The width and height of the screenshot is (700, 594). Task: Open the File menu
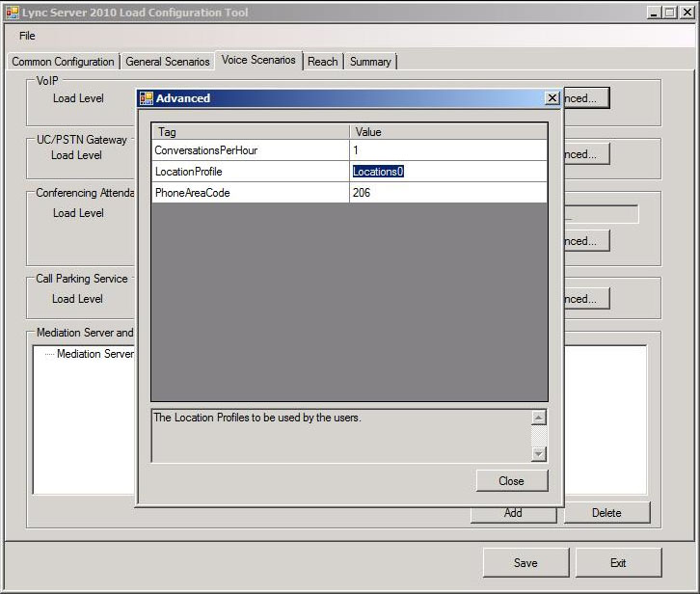27,36
